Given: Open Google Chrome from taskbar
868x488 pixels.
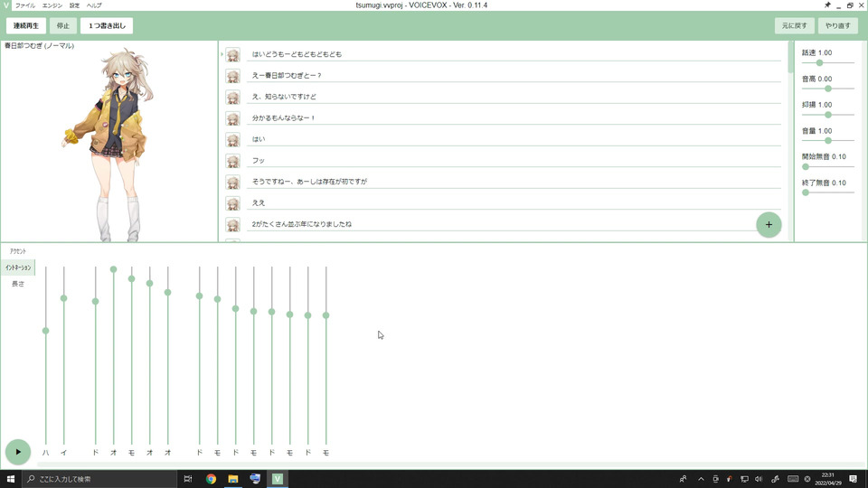Looking at the screenshot, I should pyautogui.click(x=211, y=479).
